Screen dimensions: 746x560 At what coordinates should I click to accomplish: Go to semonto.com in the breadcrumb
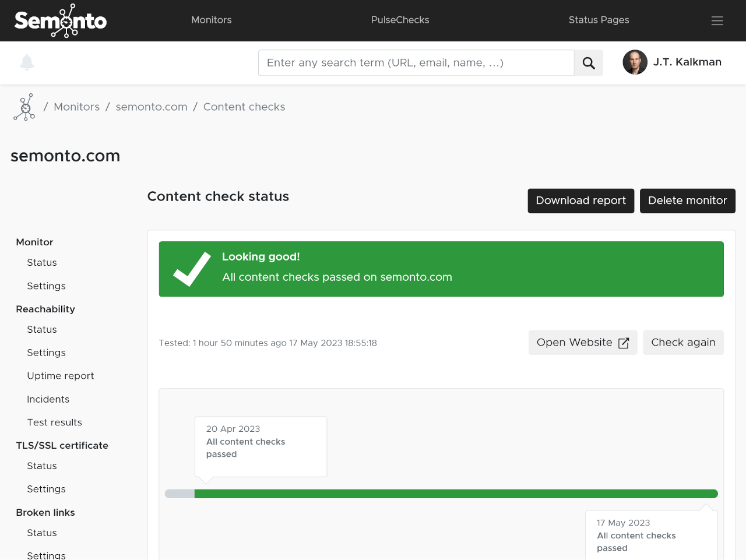click(152, 107)
